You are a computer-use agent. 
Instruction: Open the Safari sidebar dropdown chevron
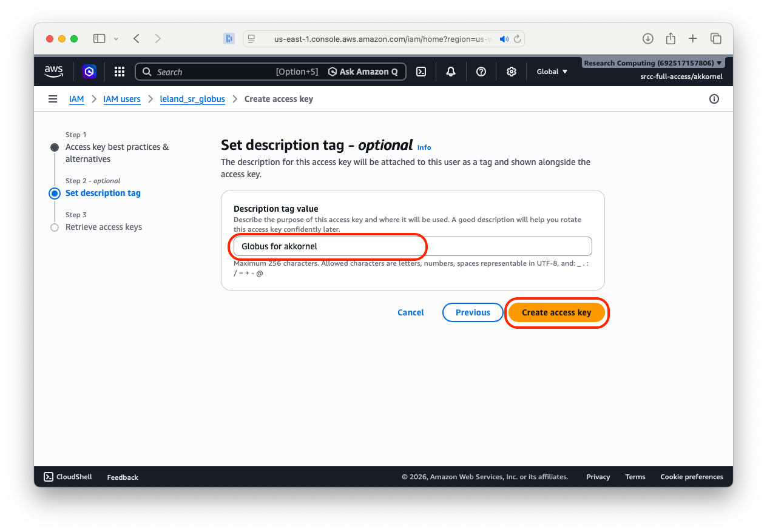click(116, 39)
